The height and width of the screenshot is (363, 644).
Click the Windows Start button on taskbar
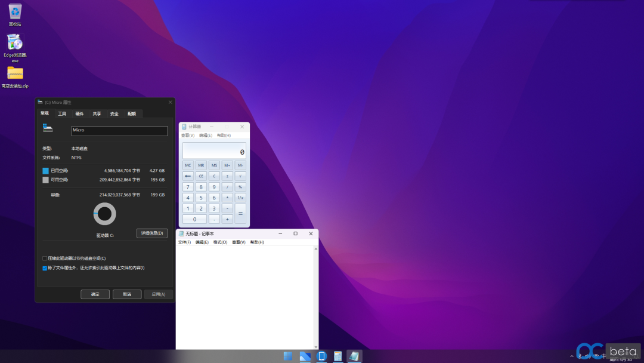[288, 356]
